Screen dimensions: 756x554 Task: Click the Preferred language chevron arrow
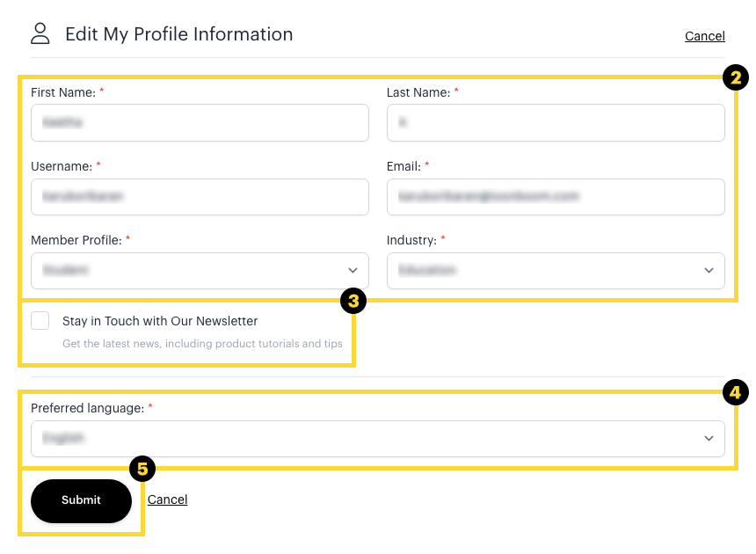coord(709,439)
